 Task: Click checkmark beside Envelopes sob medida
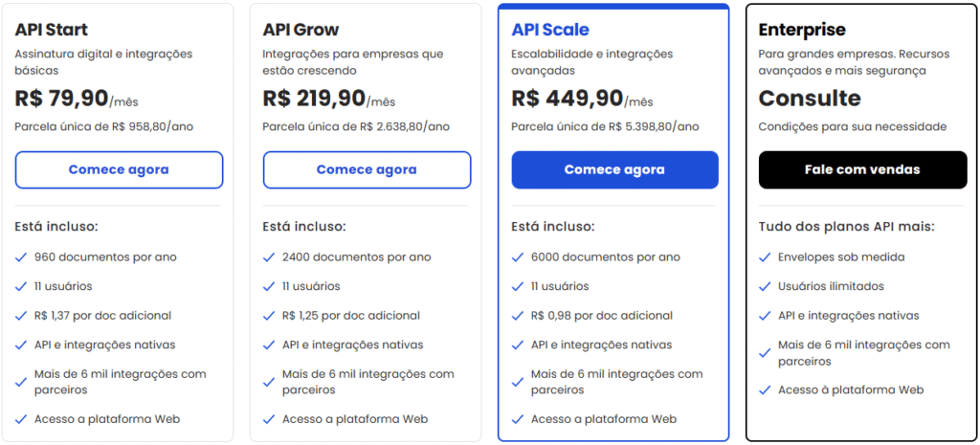pyautogui.click(x=765, y=256)
